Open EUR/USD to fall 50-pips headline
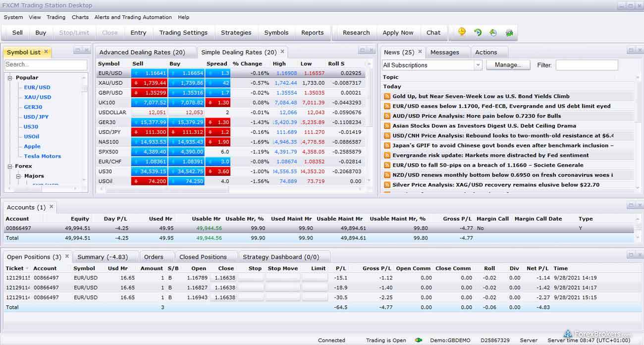This screenshot has width=644, height=345. click(488, 165)
